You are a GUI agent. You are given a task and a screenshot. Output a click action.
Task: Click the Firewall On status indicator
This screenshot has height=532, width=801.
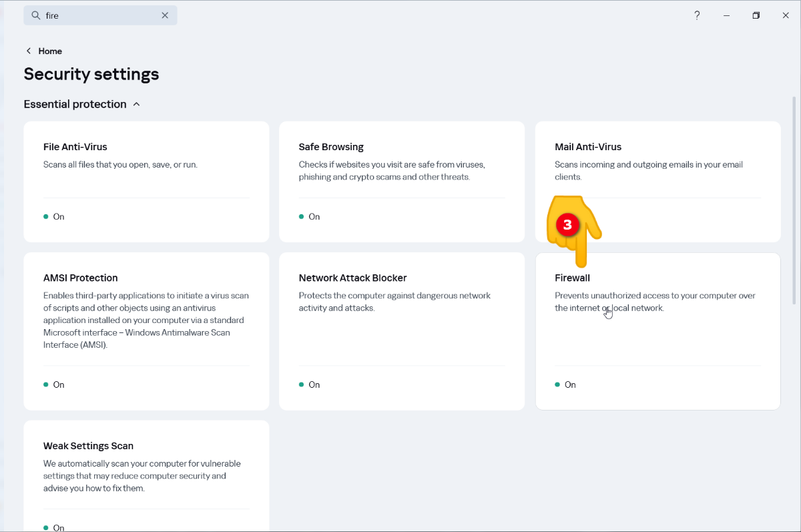pos(566,384)
